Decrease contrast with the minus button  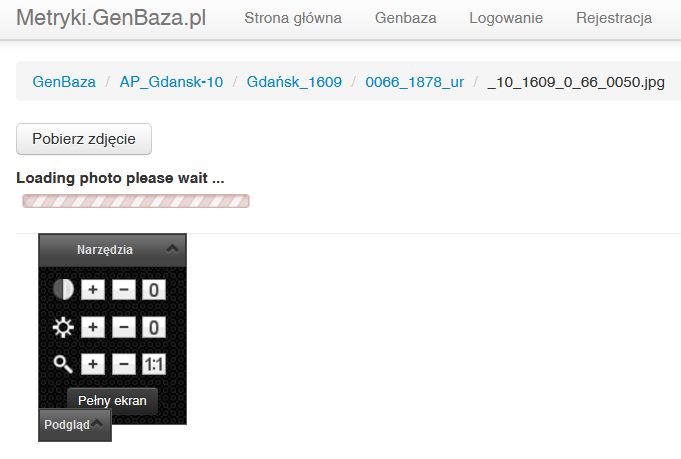click(x=124, y=290)
